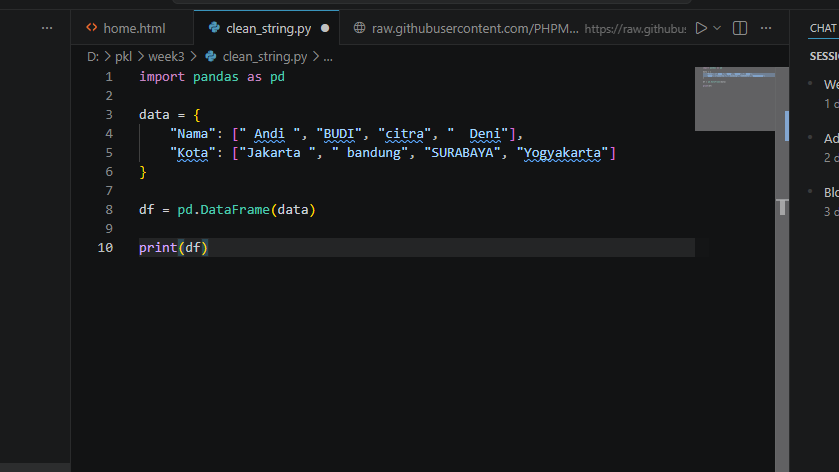
Task: Click the HTML icon on home.html tab
Action: (x=91, y=28)
